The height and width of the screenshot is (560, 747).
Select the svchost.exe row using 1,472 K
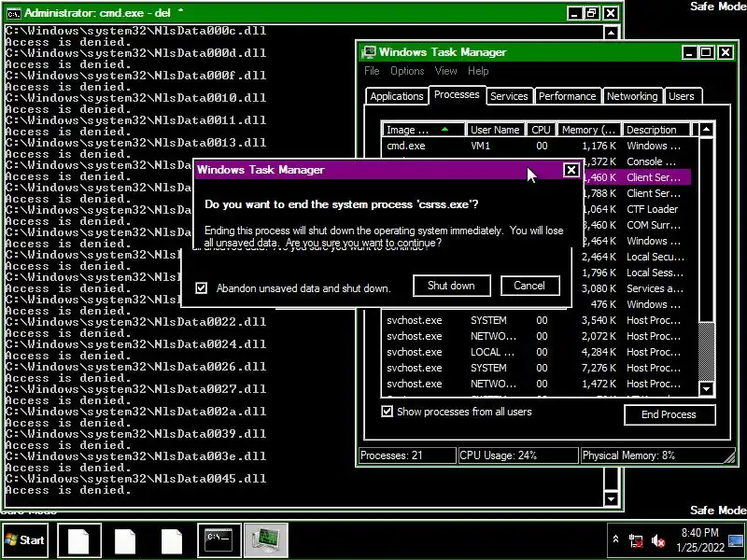pyautogui.click(x=536, y=384)
